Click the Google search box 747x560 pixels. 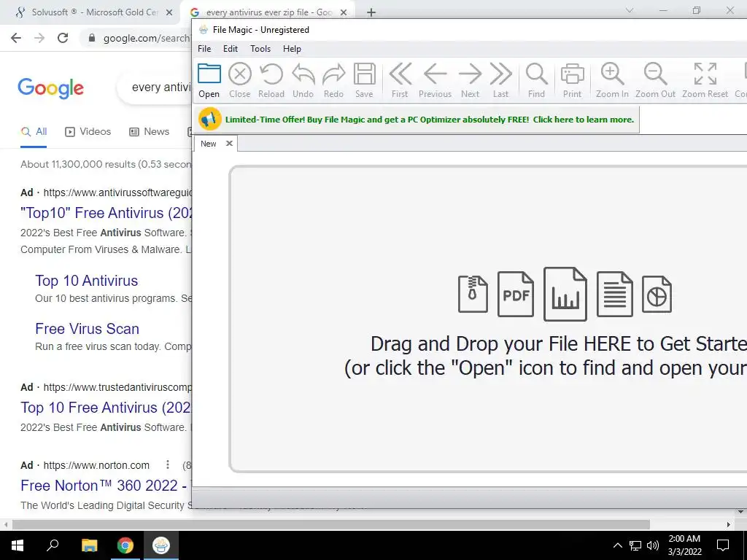[155, 87]
